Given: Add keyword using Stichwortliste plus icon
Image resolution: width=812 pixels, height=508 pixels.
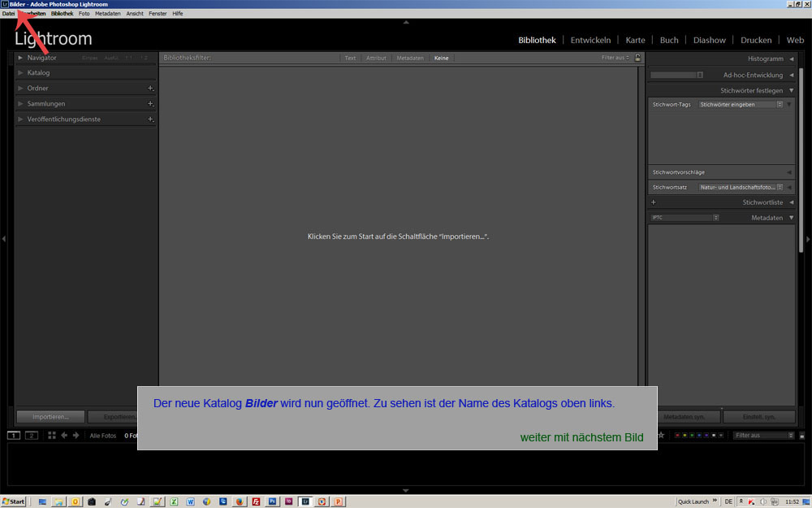Looking at the screenshot, I should 653,202.
